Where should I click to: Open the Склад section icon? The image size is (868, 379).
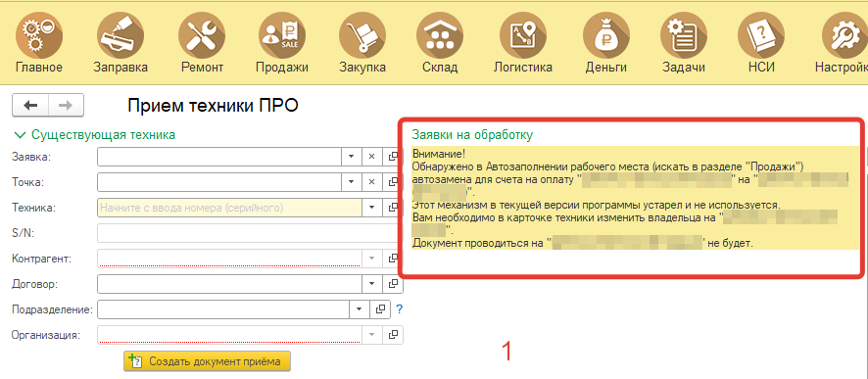[x=440, y=35]
